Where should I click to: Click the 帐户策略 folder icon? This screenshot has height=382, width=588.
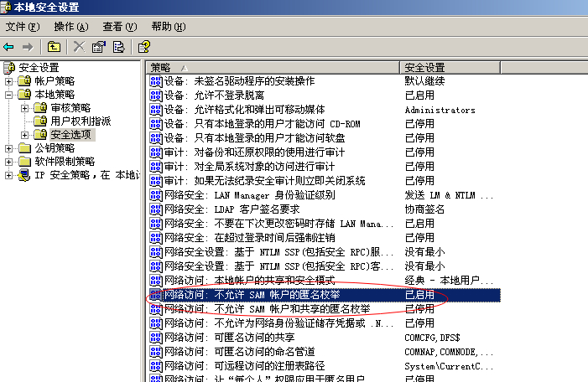(25, 81)
